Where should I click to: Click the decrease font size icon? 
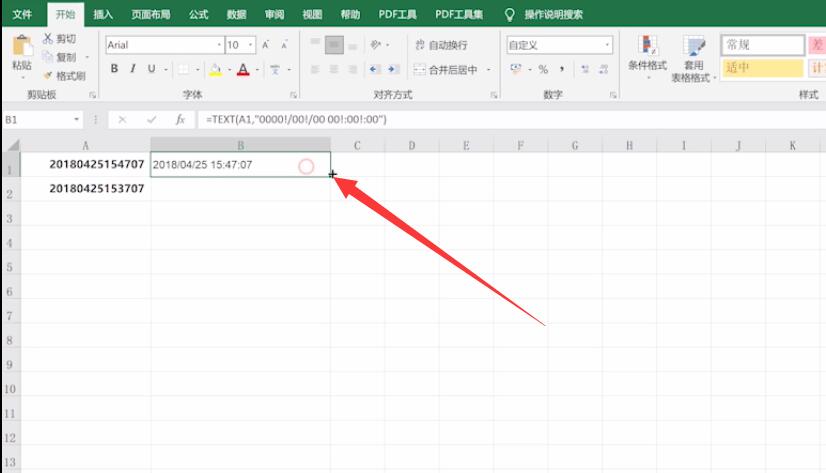tap(284, 45)
